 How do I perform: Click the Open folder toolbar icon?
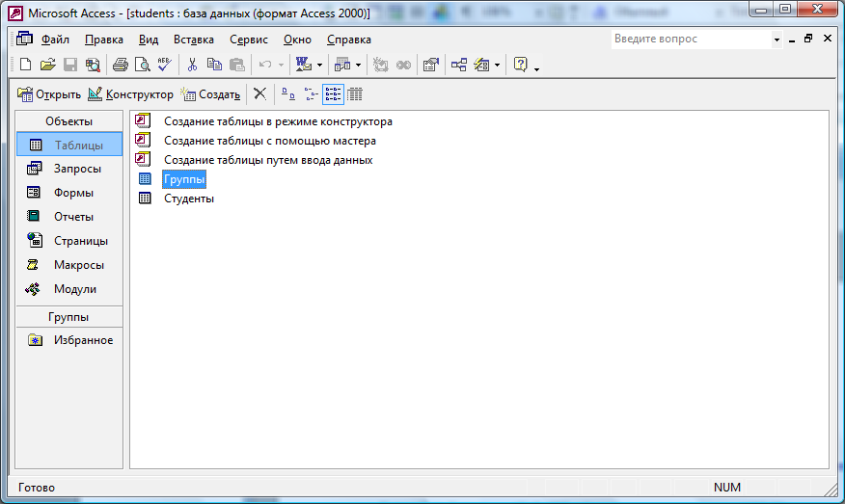[x=48, y=65]
